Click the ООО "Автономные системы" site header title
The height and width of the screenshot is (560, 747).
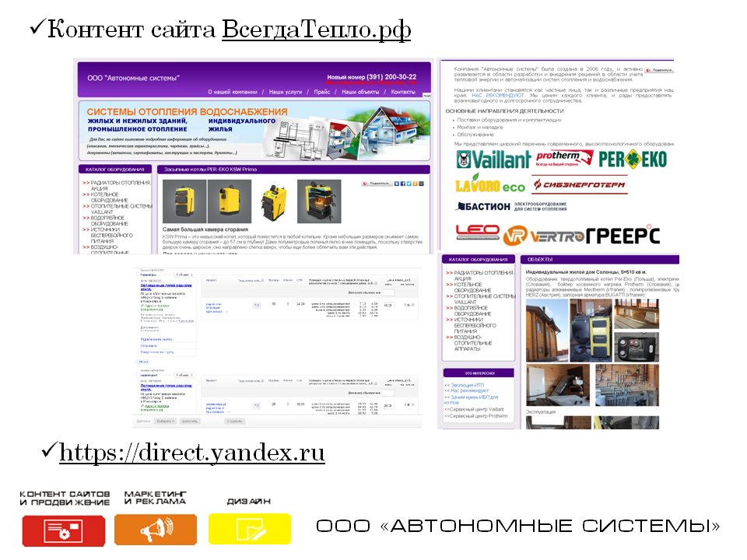[x=133, y=78]
